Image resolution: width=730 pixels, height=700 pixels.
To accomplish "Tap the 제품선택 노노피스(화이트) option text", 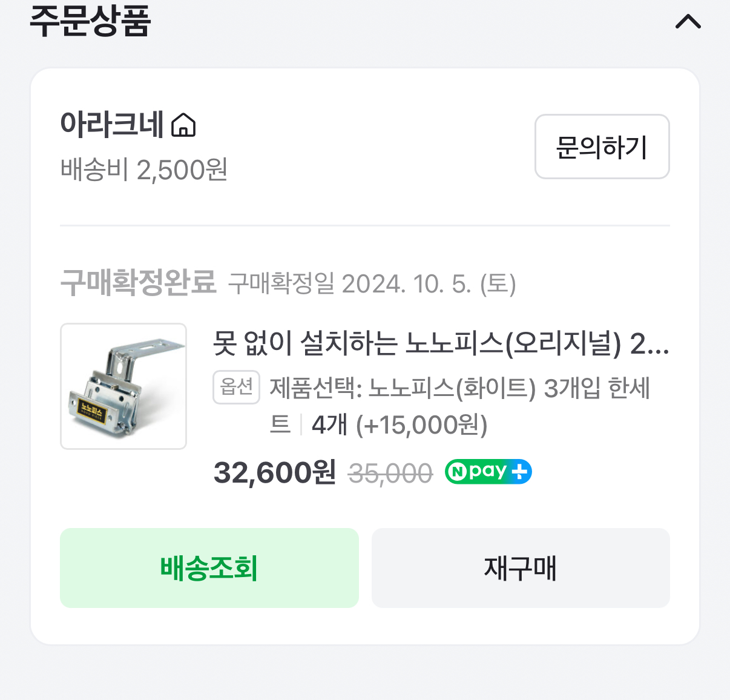I will 459,388.
